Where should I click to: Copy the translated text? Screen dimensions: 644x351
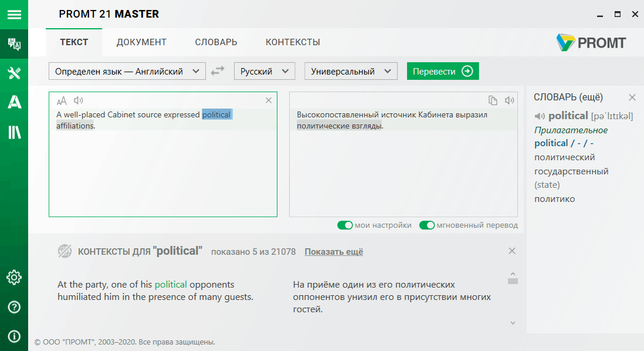493,100
